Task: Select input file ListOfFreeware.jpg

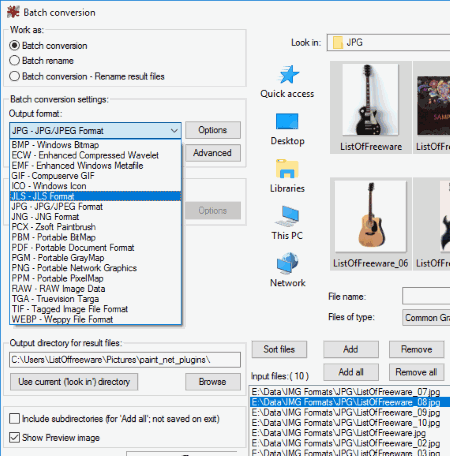Action: coord(350,433)
